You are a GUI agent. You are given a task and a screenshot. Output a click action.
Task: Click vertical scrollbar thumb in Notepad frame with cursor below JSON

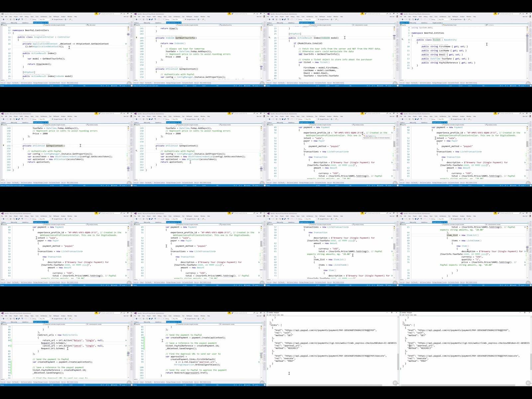[x=398, y=362]
